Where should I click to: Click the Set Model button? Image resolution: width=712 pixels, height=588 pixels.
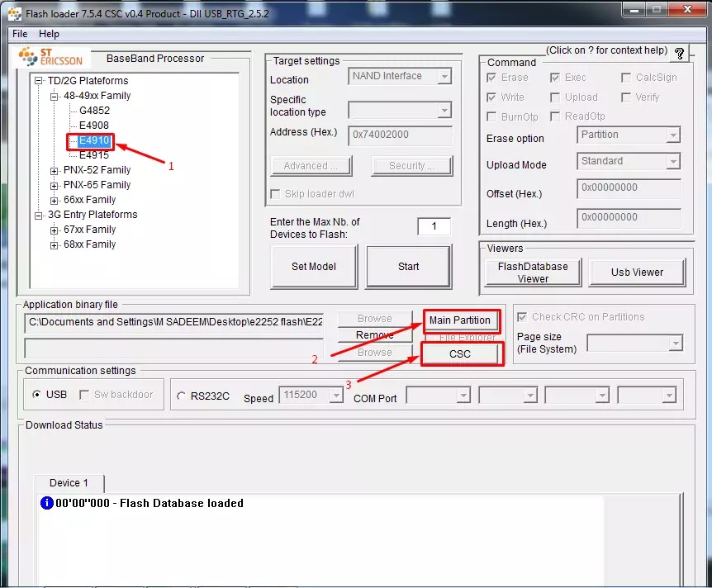314,267
